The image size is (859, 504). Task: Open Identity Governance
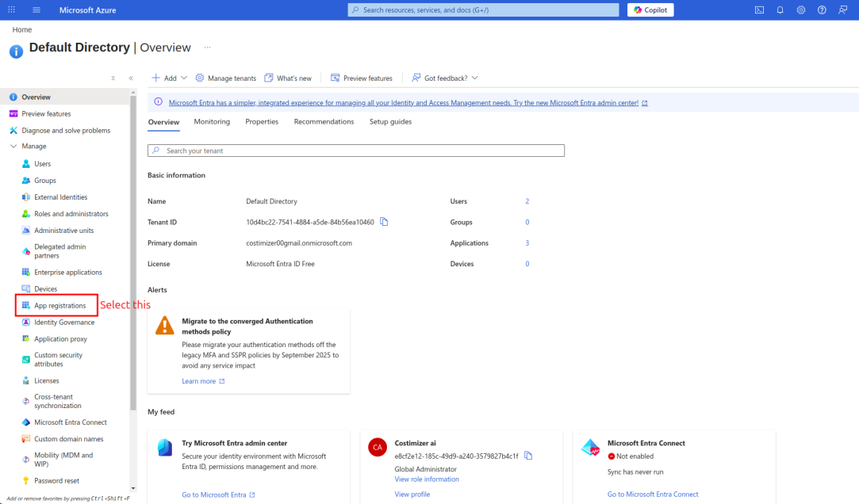[64, 323]
